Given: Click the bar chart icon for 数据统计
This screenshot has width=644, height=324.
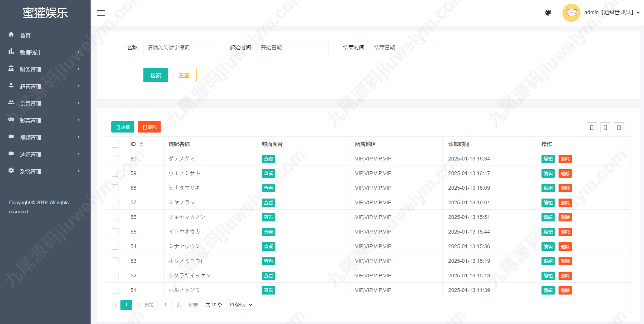Looking at the screenshot, I should pos(11,52).
